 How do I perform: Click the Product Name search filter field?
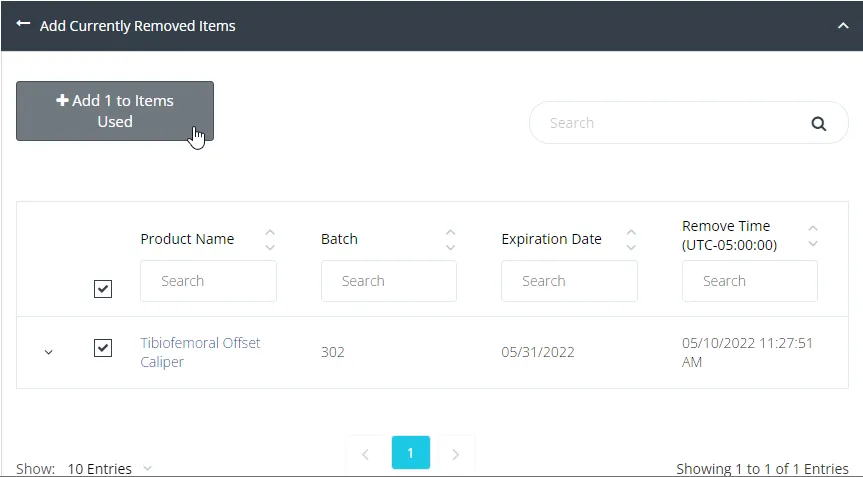click(x=209, y=281)
